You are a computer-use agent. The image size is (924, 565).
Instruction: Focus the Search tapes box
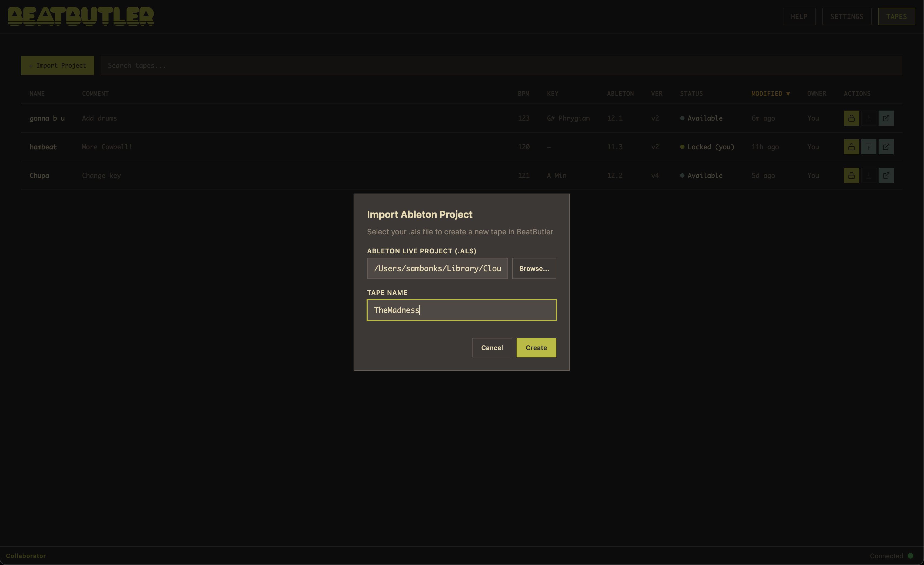pyautogui.click(x=501, y=66)
